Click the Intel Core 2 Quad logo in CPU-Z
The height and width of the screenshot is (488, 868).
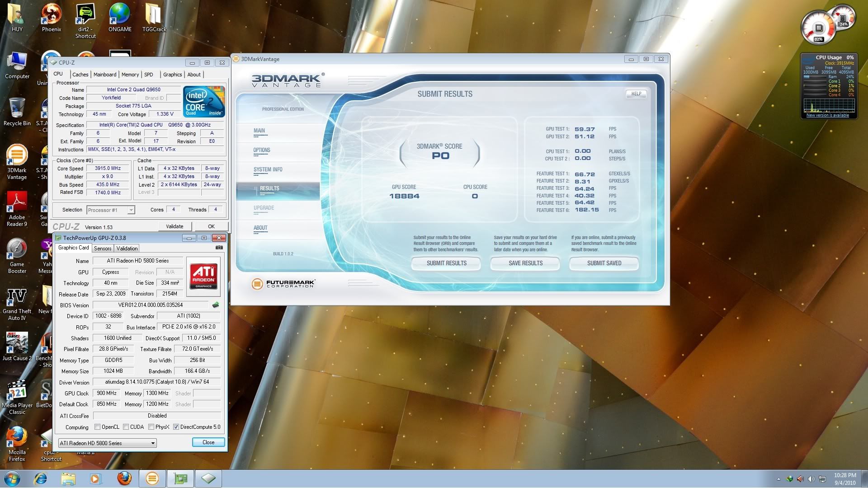pos(204,102)
